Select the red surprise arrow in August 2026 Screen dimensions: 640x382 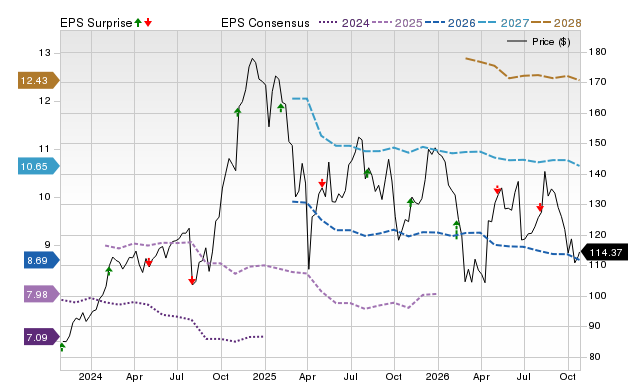point(540,207)
